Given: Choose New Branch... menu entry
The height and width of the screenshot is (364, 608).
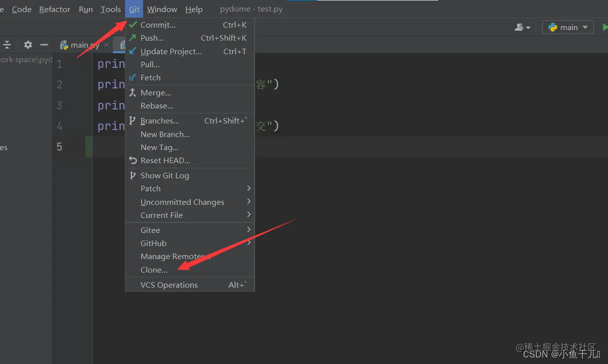Looking at the screenshot, I should (190, 134).
